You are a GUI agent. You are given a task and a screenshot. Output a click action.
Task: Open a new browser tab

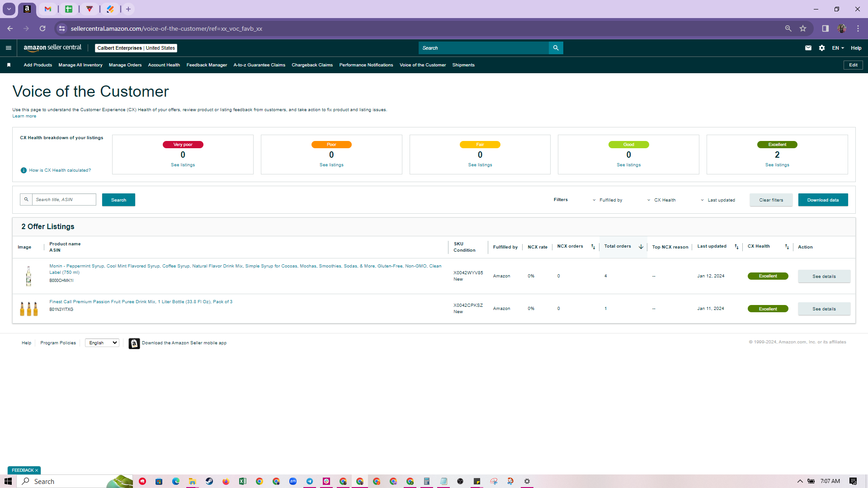(x=128, y=9)
